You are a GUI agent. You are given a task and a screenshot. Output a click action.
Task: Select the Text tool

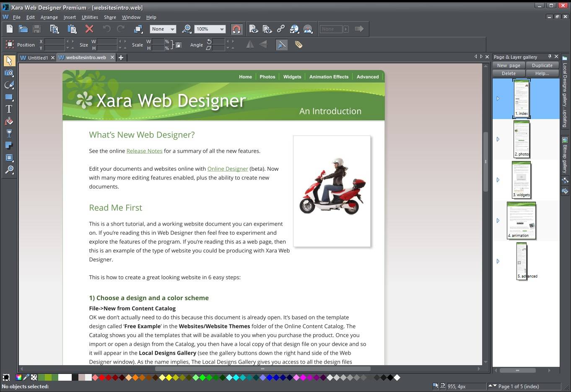coord(9,109)
